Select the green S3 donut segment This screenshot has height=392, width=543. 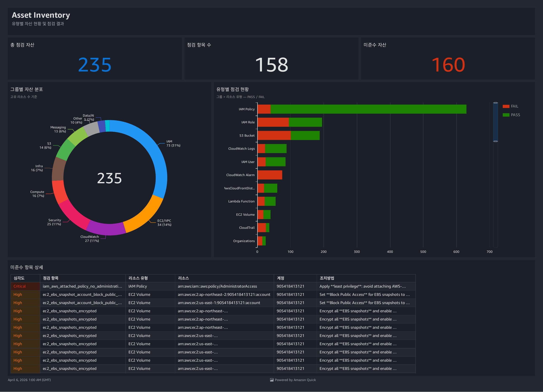pyautogui.click(x=66, y=150)
